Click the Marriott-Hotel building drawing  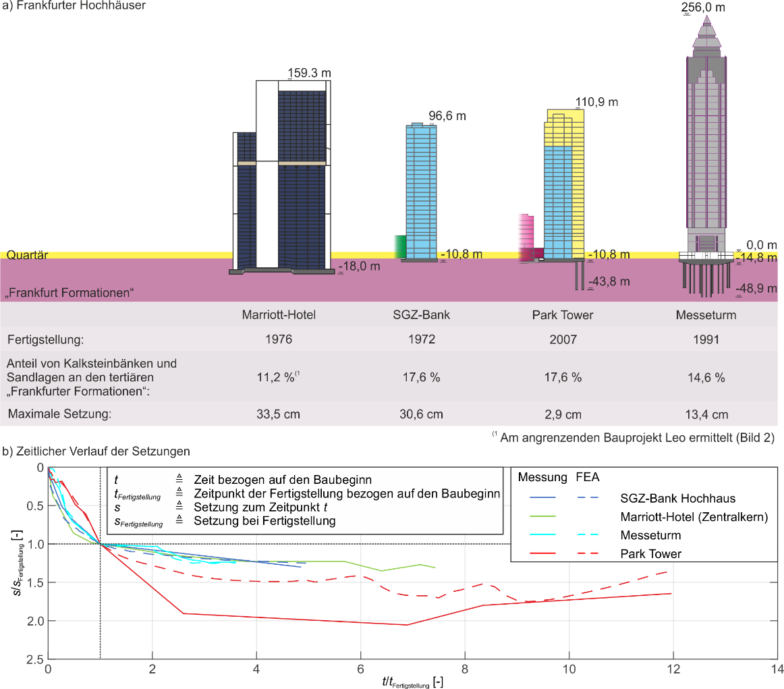click(281, 177)
